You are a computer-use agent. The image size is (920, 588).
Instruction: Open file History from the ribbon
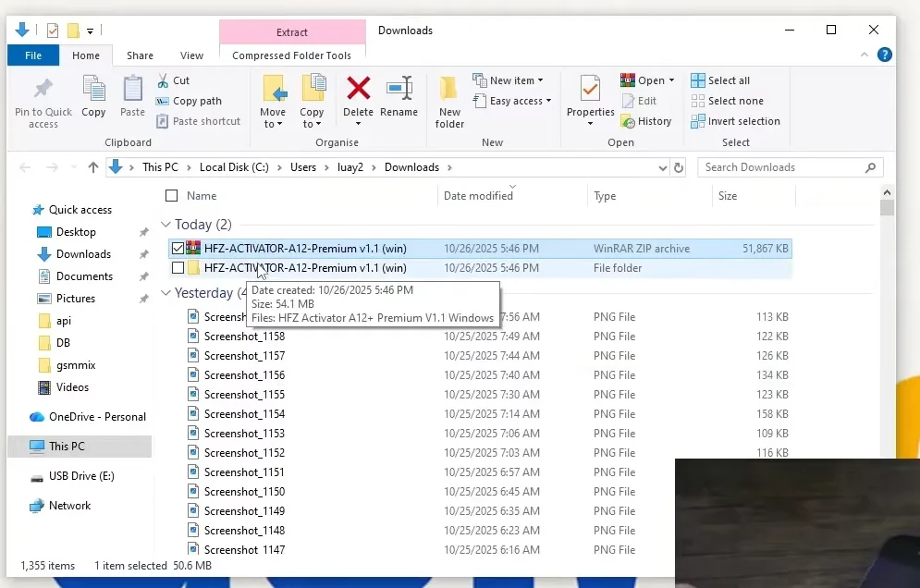(x=646, y=121)
